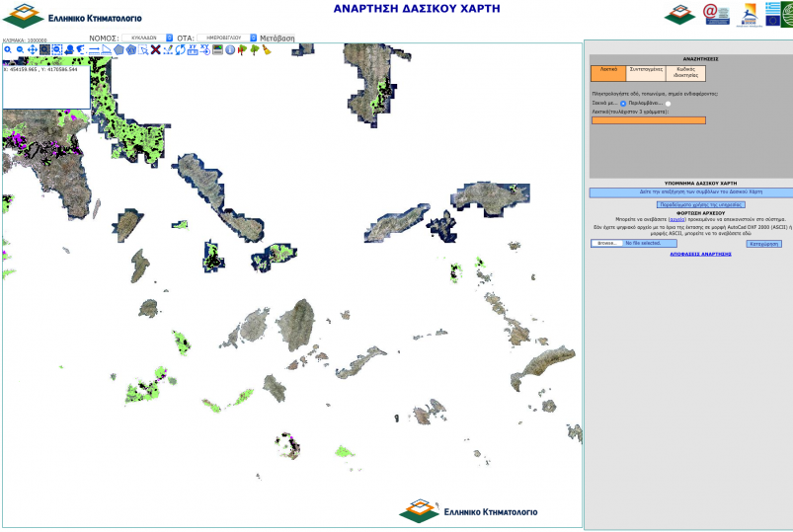Click the zoom in magnifier tool
Screen dimensions: 793x532
coord(7,49)
